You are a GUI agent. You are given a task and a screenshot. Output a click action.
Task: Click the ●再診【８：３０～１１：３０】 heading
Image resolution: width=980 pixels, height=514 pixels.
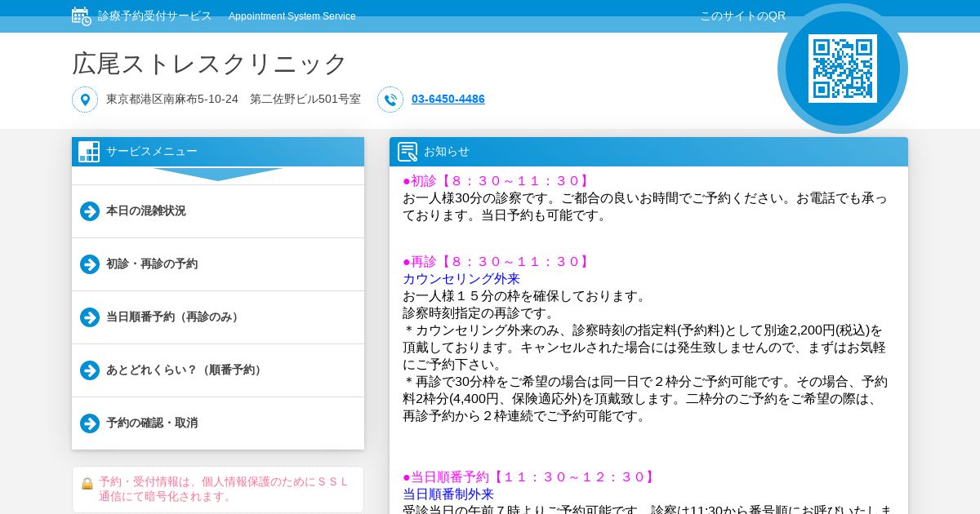[497, 262]
